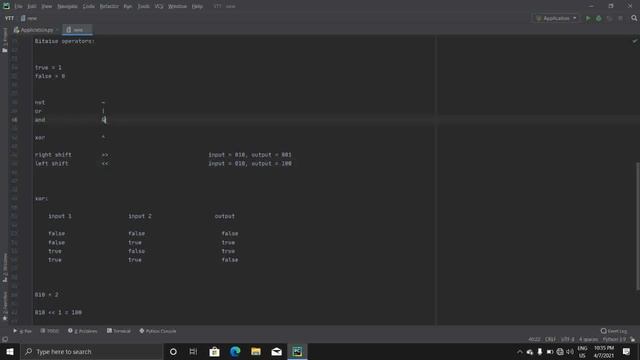Click the 'left shift' line text
The height and width of the screenshot is (360, 640).
(51, 164)
